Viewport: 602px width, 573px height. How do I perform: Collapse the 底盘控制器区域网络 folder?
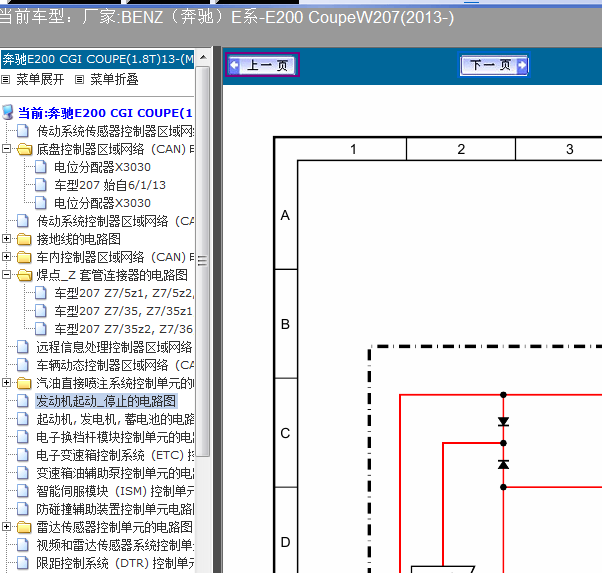pyautogui.click(x=6, y=149)
